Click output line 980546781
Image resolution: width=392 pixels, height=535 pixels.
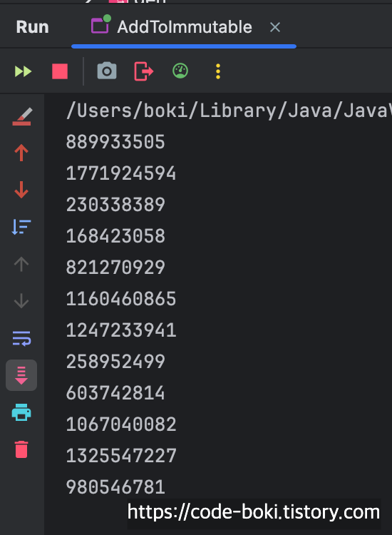point(115,487)
